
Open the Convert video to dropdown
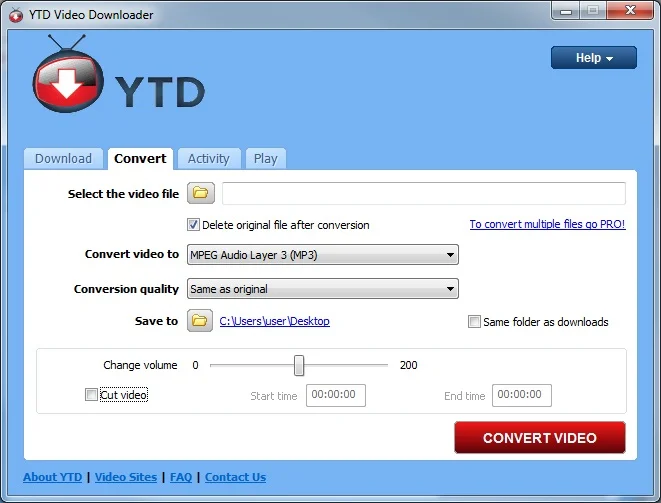tap(323, 255)
